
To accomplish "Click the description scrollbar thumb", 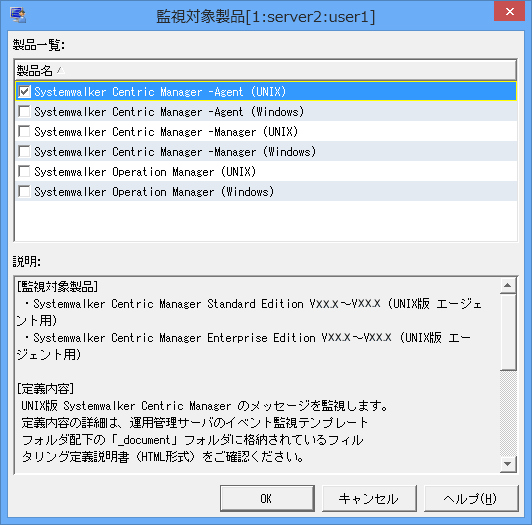I will click(x=508, y=332).
